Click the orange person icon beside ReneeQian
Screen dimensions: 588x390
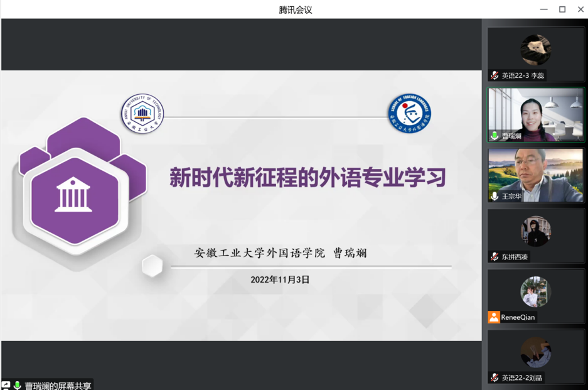494,317
